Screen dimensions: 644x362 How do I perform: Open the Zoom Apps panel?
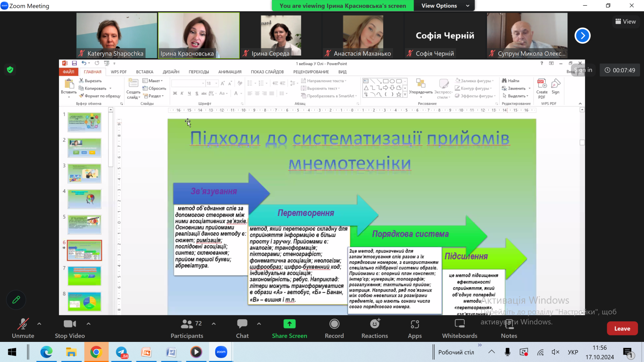[x=415, y=328]
